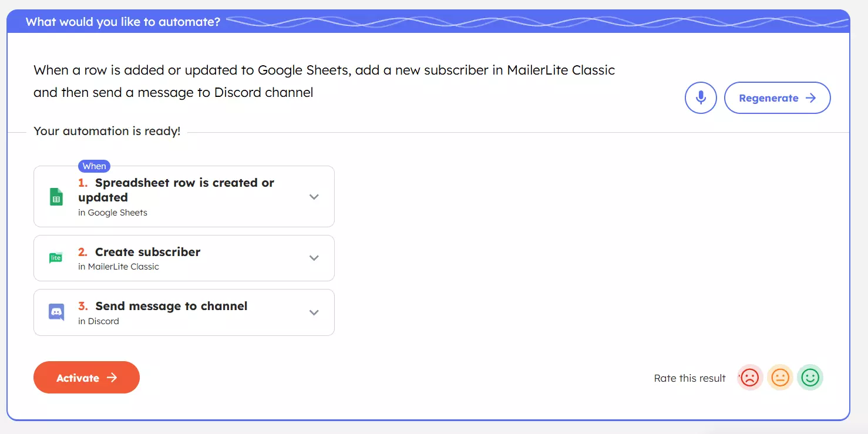The height and width of the screenshot is (434, 868).
Task: Rate the result with the neutral orange face
Action: point(780,378)
